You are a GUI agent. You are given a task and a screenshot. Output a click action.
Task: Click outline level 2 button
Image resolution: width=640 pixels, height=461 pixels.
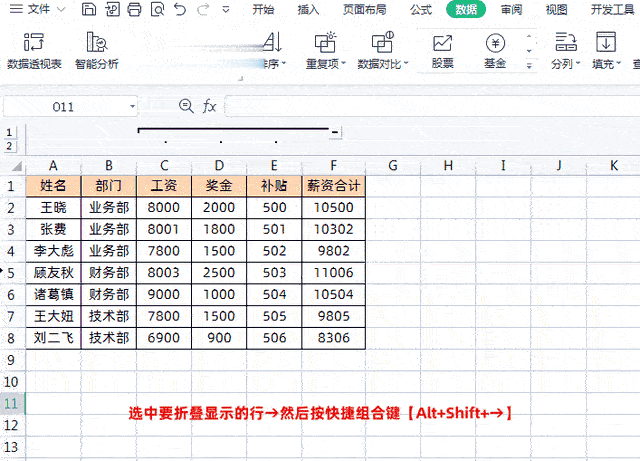(9, 146)
